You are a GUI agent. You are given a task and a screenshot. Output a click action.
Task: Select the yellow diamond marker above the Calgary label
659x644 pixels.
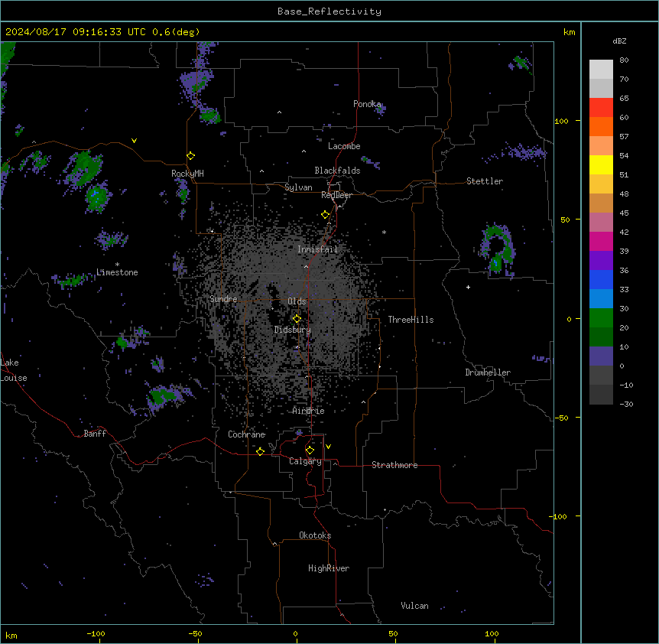310,450
